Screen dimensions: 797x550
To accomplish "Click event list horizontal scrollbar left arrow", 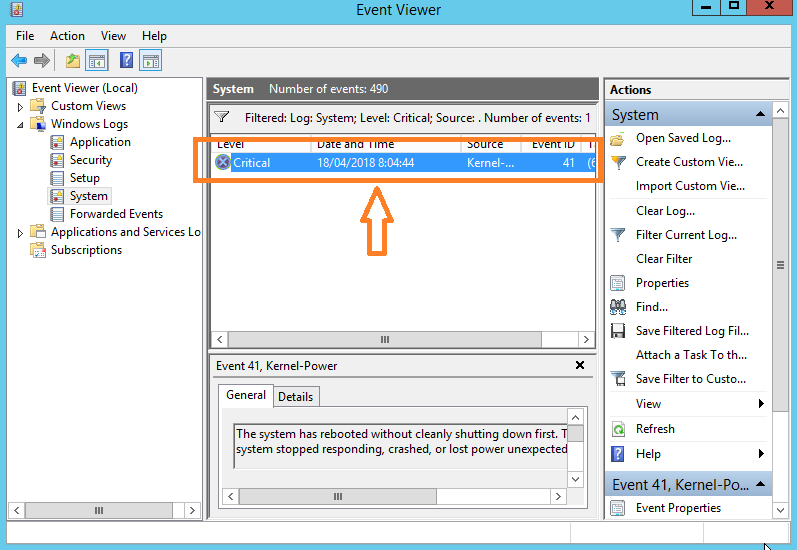I will (x=220, y=340).
